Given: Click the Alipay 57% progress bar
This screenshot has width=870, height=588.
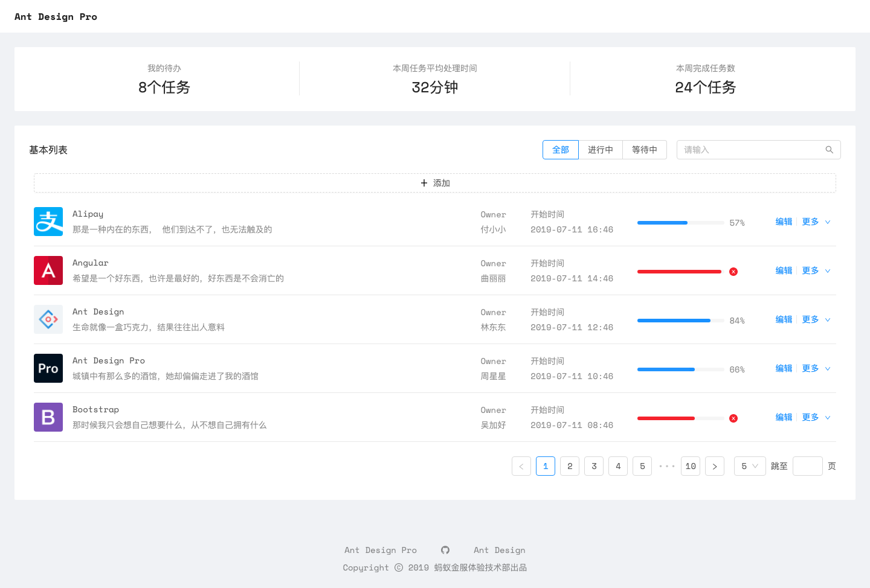Looking at the screenshot, I should tap(681, 223).
